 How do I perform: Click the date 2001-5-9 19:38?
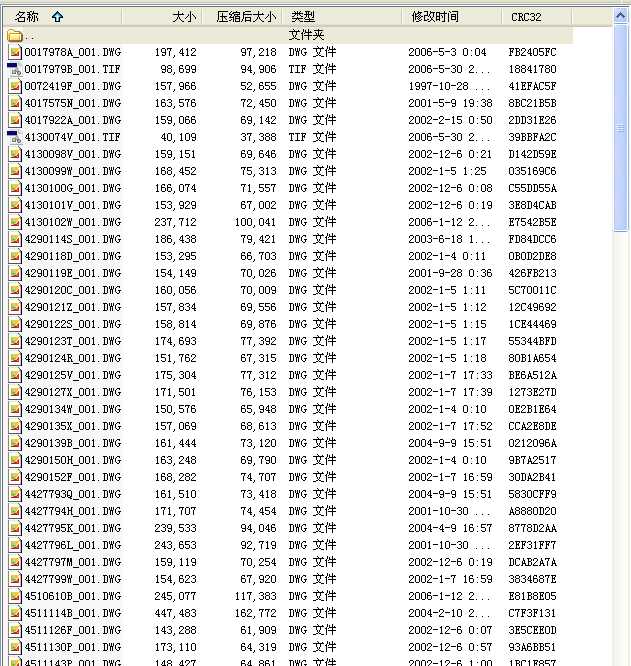click(451, 103)
